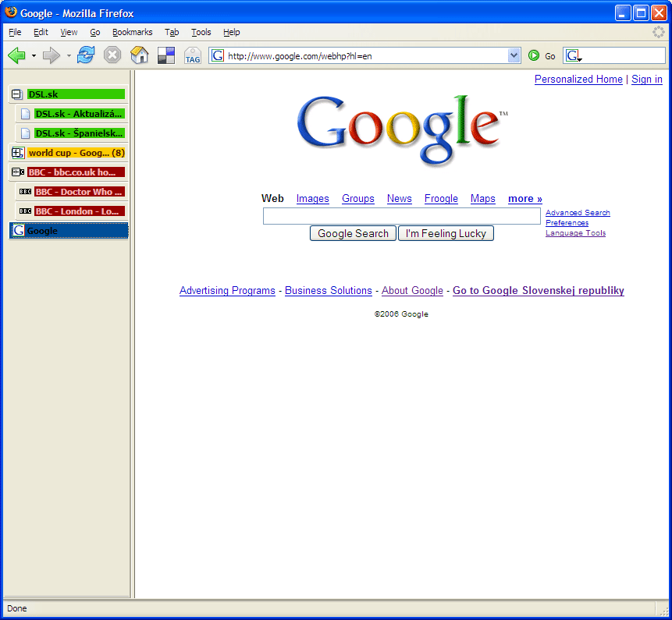The height and width of the screenshot is (620, 672).
Task: Click the address bar URL field
Action: point(366,55)
